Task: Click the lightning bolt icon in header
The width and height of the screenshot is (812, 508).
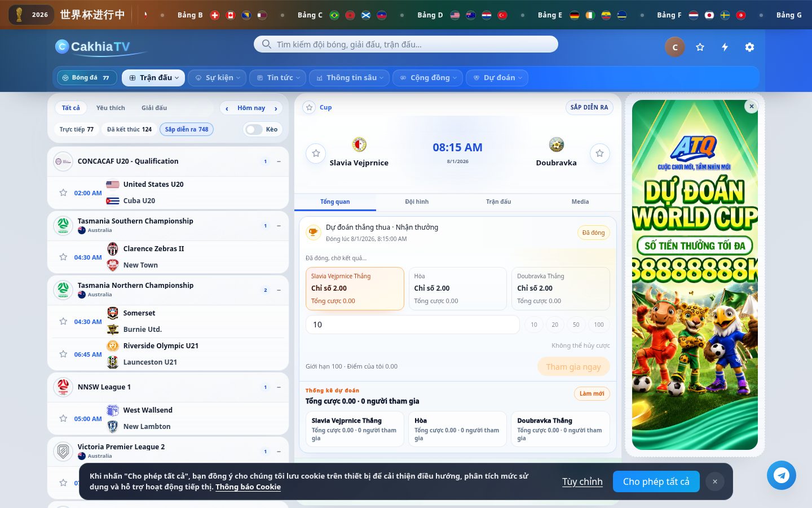Action: pos(725,47)
